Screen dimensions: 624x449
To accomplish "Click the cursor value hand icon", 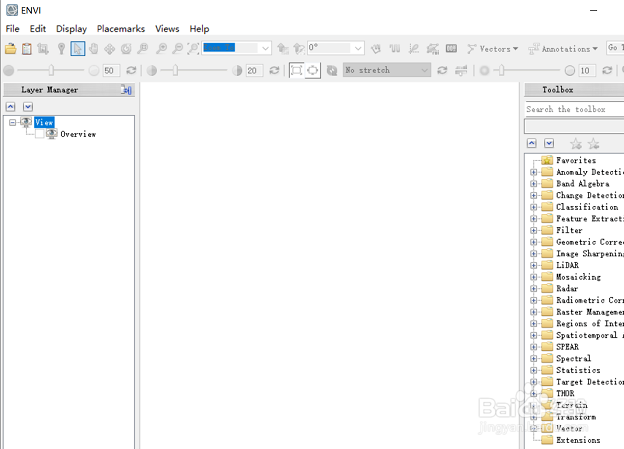I will [x=376, y=49].
